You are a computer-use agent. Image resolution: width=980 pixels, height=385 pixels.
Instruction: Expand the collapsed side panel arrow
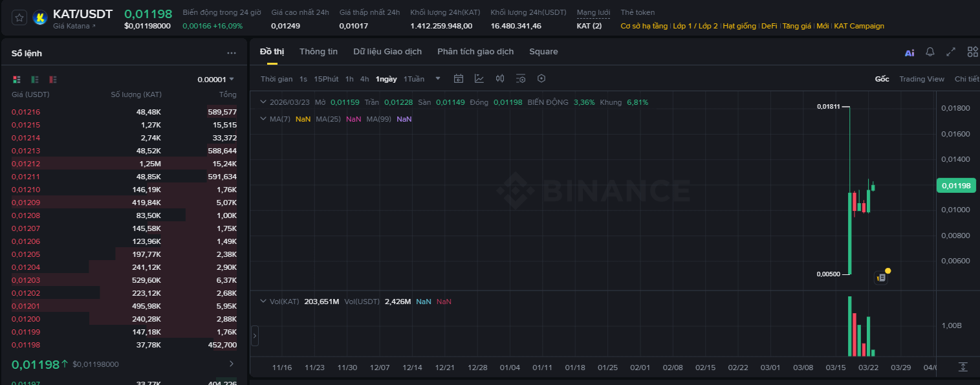(254, 336)
